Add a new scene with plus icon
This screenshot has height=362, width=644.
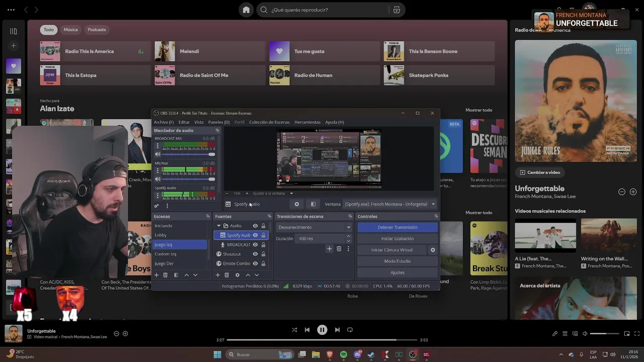(x=156, y=275)
